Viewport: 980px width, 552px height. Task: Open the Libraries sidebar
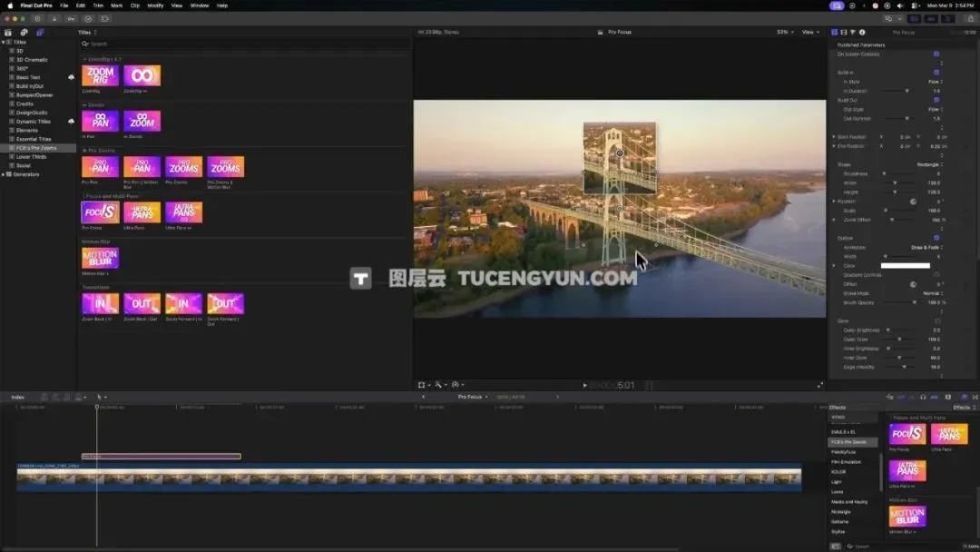[x=8, y=32]
